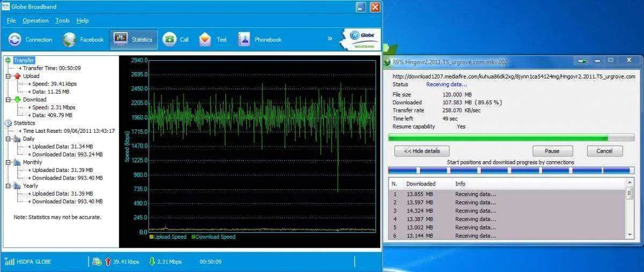This screenshot has height=272, width=644.
Task: Collapse the Download tree node
Action: pyautogui.click(x=8, y=99)
